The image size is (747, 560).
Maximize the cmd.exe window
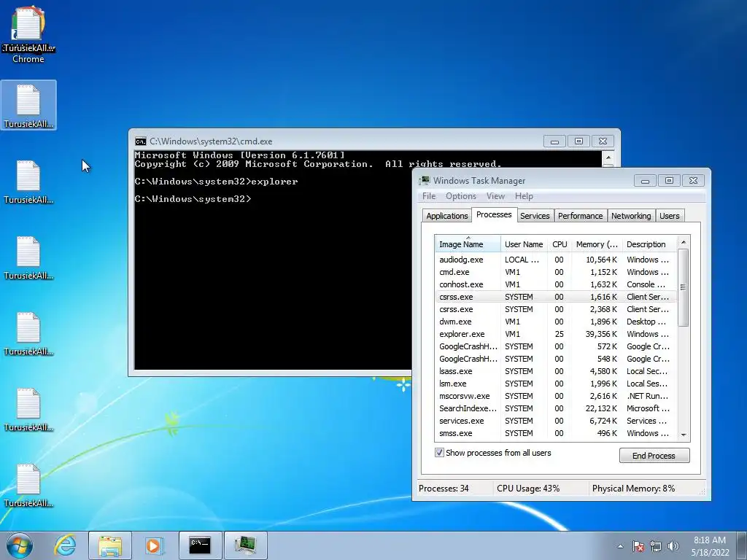(x=578, y=141)
